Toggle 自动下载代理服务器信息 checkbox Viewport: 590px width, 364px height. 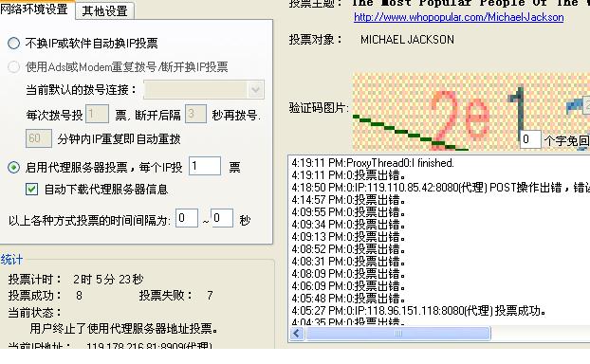(31, 190)
